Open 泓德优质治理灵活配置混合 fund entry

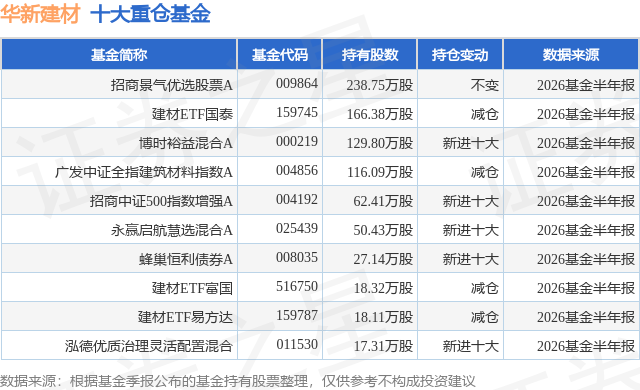[x=149, y=346]
